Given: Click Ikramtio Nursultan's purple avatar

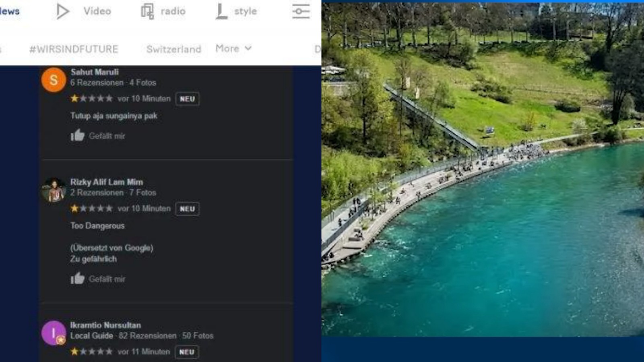Looking at the screenshot, I should coord(54,333).
